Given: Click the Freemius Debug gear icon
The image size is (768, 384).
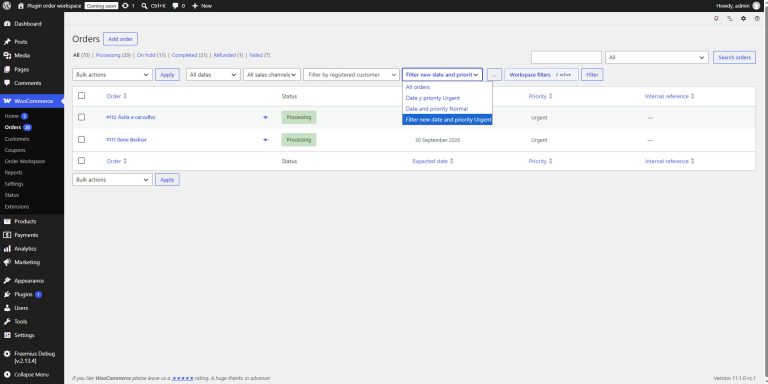Looking at the screenshot, I should tap(7, 353).
